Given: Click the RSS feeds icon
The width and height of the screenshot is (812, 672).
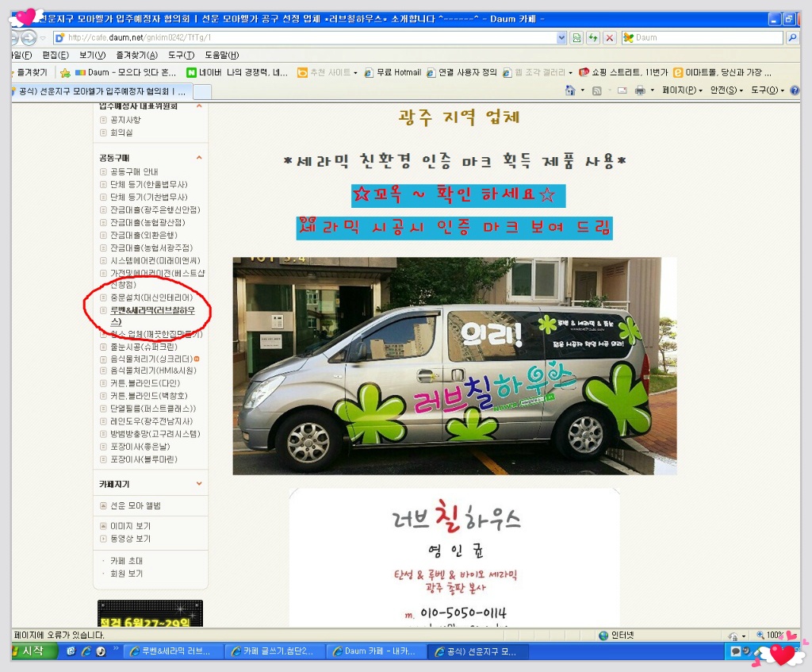Looking at the screenshot, I should (x=597, y=90).
